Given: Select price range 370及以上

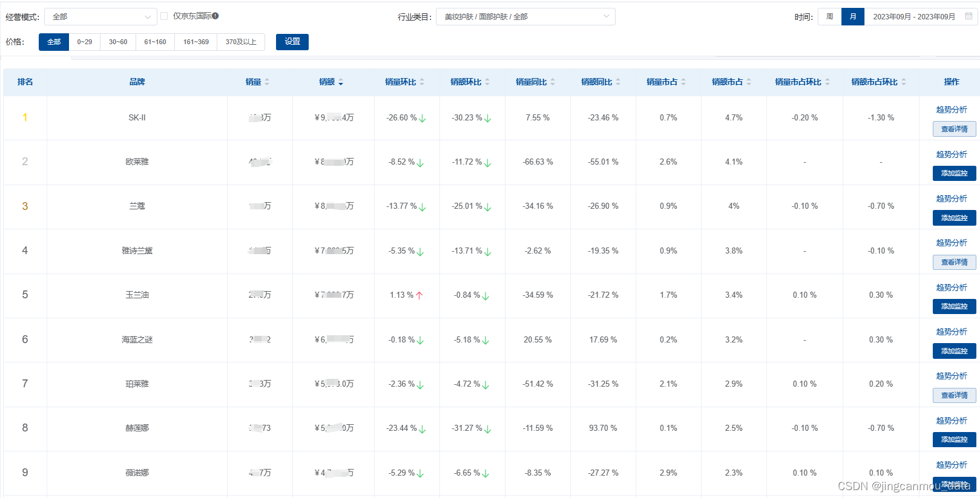Looking at the screenshot, I should [241, 42].
